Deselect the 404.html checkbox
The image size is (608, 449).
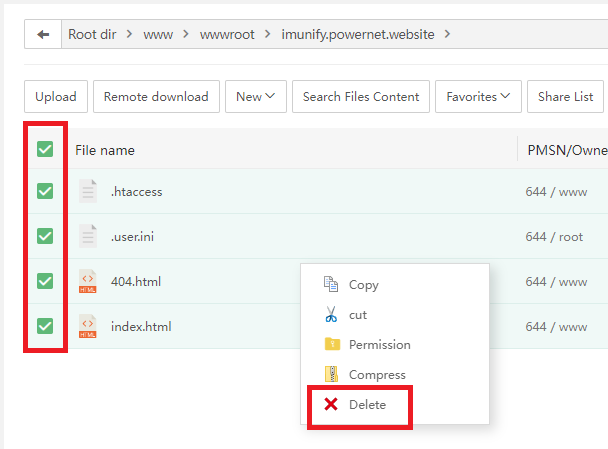point(45,281)
